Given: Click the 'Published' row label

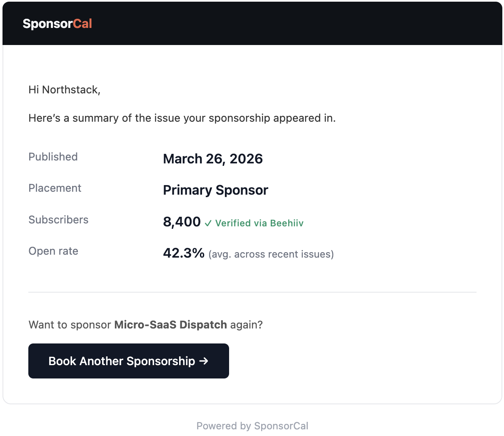Looking at the screenshot, I should tap(53, 157).
